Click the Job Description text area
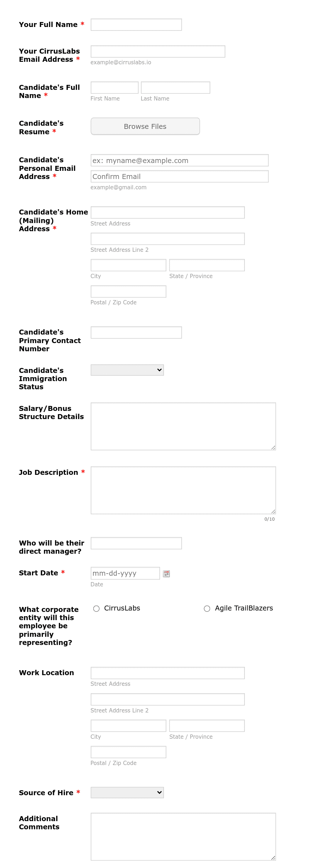Image resolution: width=330 pixels, height=868 pixels. tap(183, 489)
